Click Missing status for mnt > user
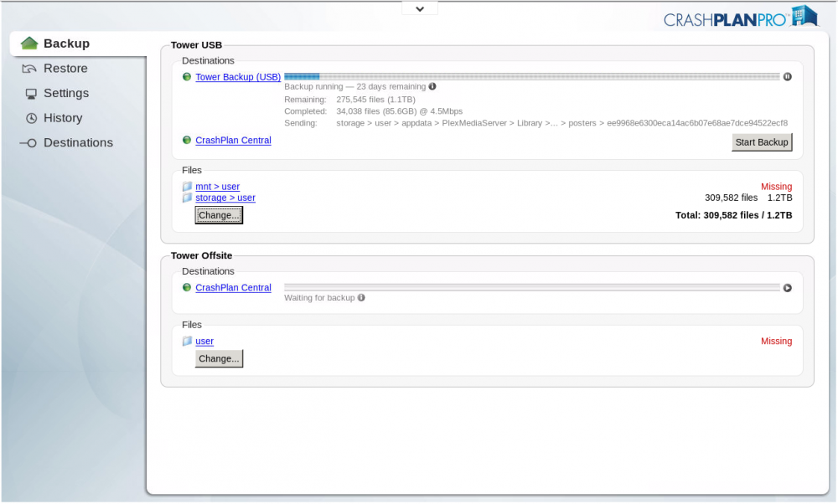This screenshot has height=504, width=838. pyautogui.click(x=776, y=187)
